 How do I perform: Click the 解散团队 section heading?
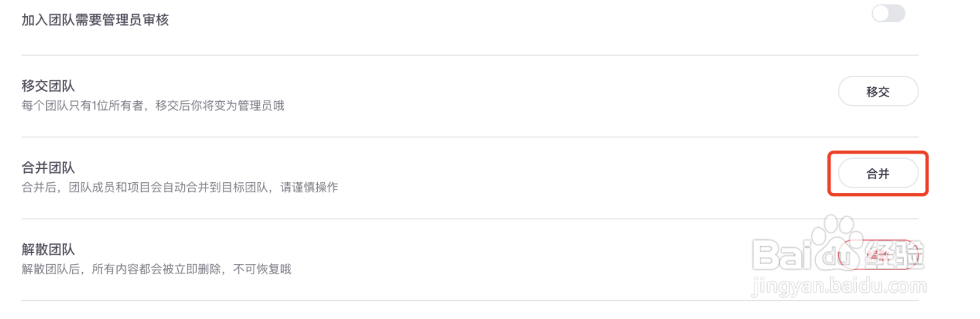(x=48, y=250)
